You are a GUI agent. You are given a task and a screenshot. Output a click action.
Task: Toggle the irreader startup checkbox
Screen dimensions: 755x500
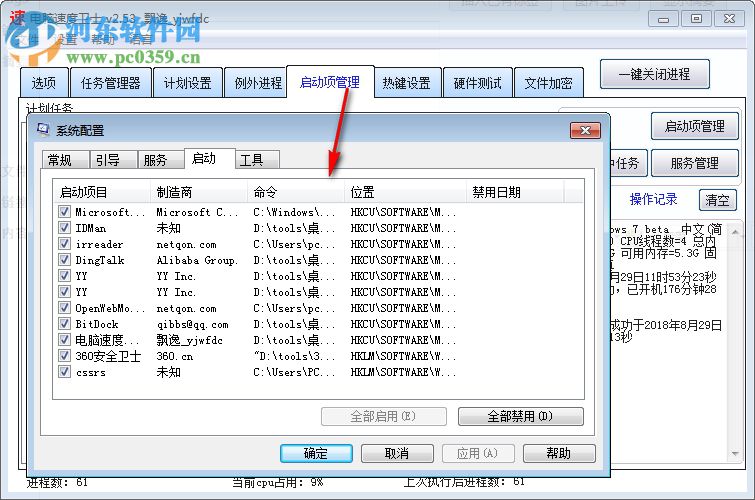[64, 244]
